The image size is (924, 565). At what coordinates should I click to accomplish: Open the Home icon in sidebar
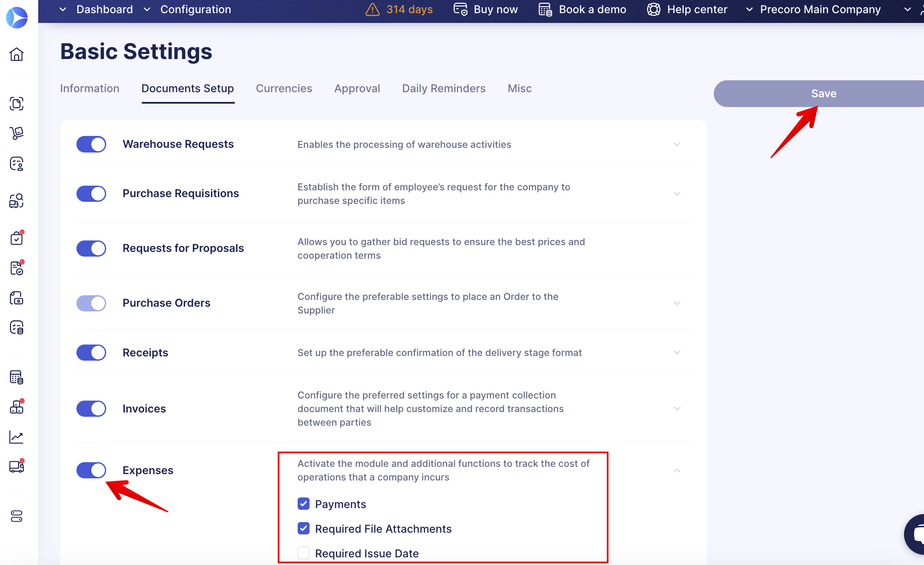[17, 54]
